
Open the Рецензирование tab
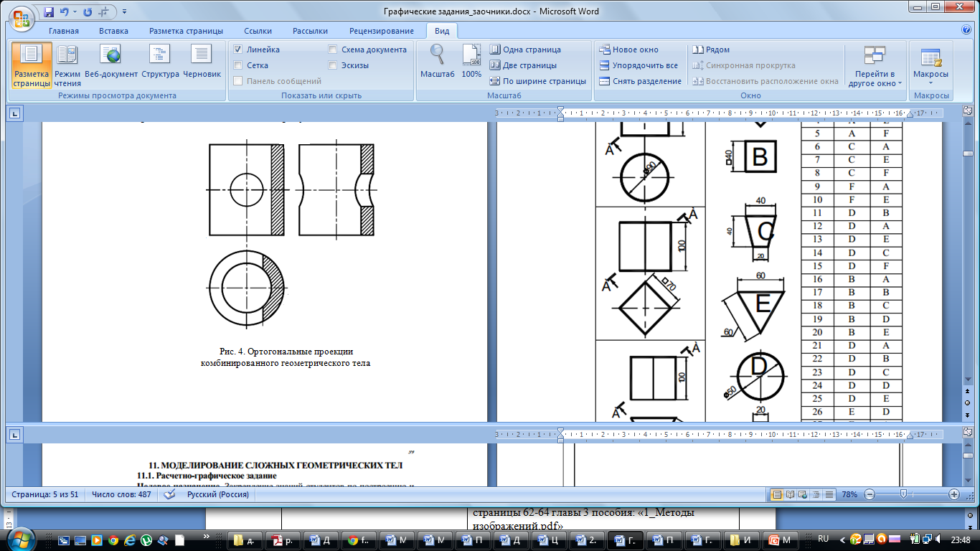tap(381, 31)
